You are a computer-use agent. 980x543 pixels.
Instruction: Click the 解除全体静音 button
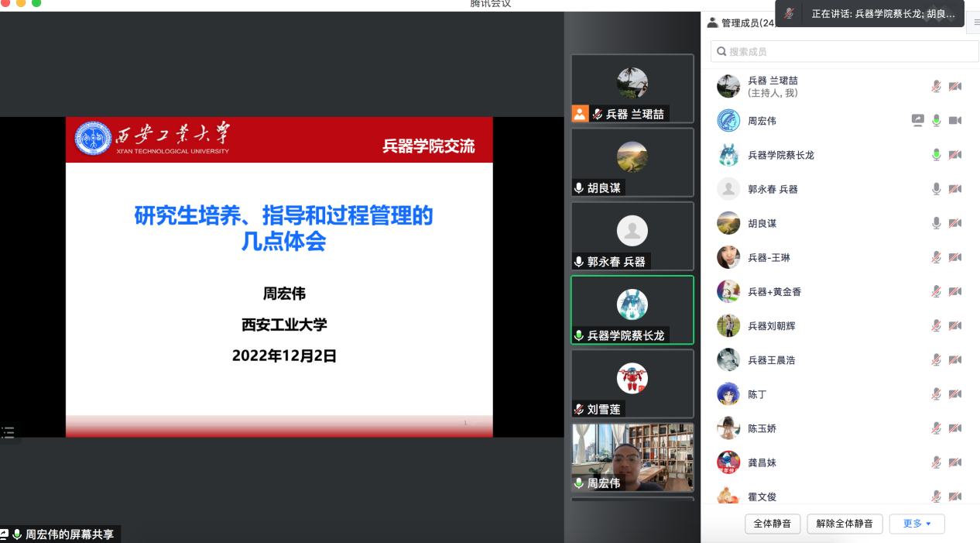[x=845, y=524]
